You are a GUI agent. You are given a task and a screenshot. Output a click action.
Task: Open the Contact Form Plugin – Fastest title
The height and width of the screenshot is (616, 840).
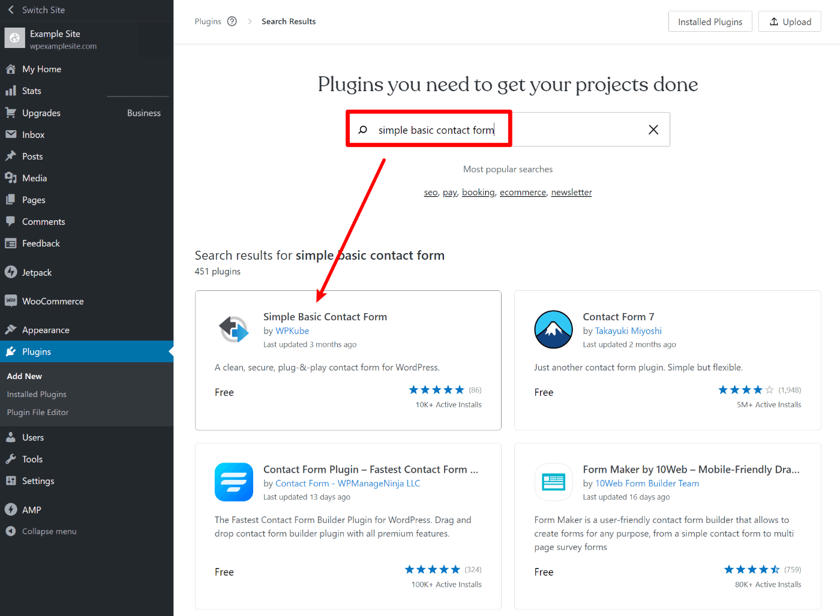[x=371, y=469]
